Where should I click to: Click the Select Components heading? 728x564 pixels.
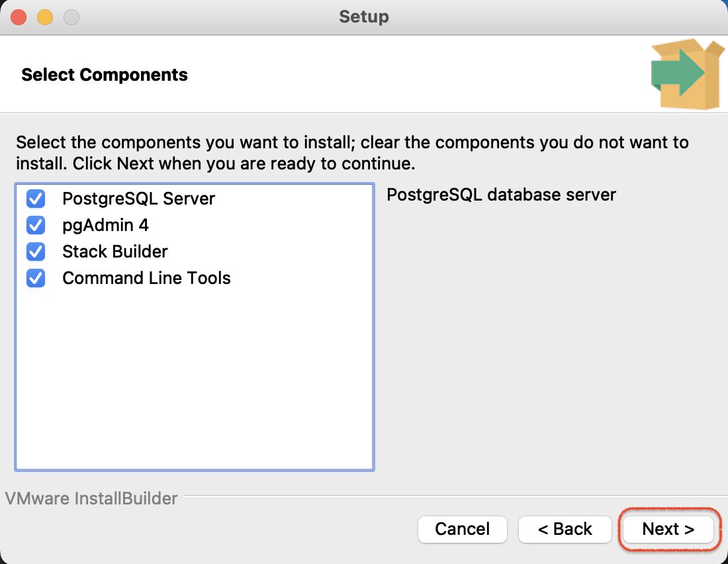coord(105,75)
